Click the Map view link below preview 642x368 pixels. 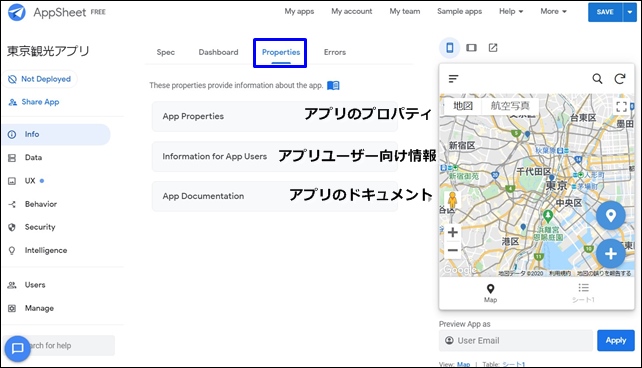pyautogui.click(x=463, y=364)
